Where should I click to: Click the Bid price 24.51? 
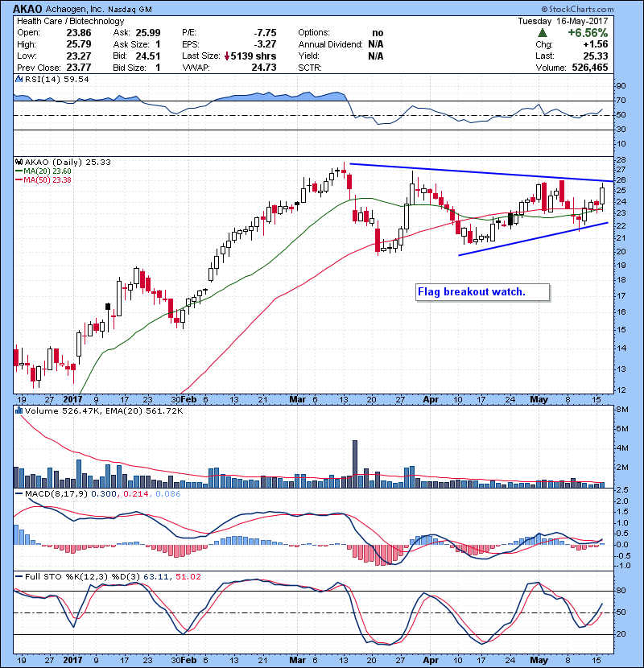pyautogui.click(x=148, y=56)
